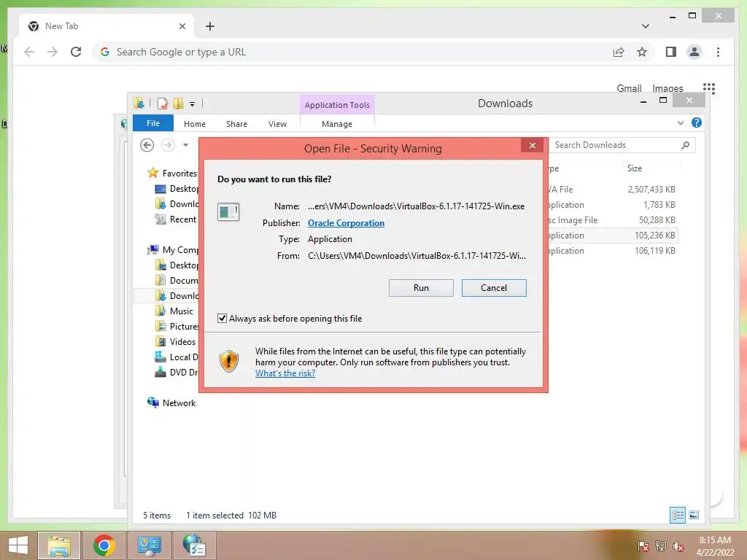Select the 50,288 KB Image File row
This screenshot has height=560, width=747.
(612, 220)
